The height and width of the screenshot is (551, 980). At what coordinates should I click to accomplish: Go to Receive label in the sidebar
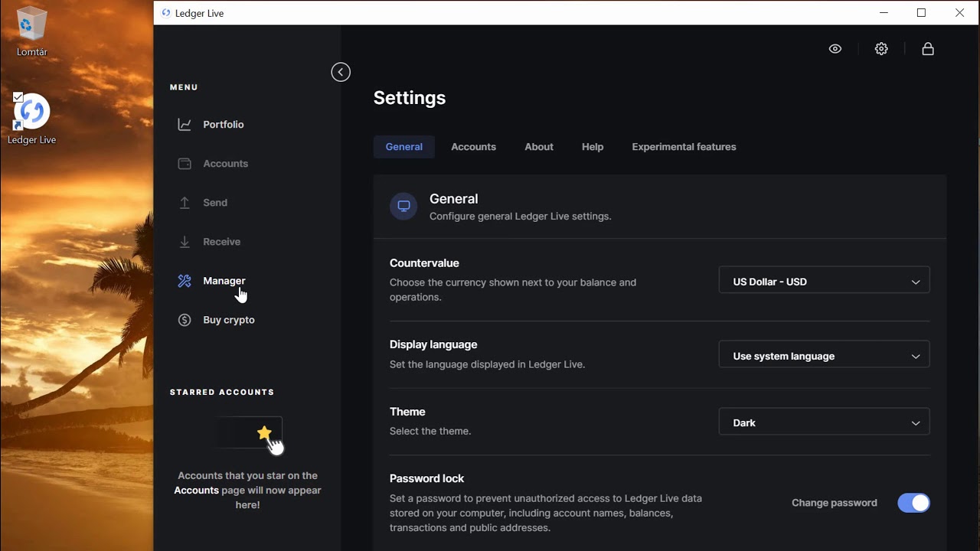pos(222,242)
